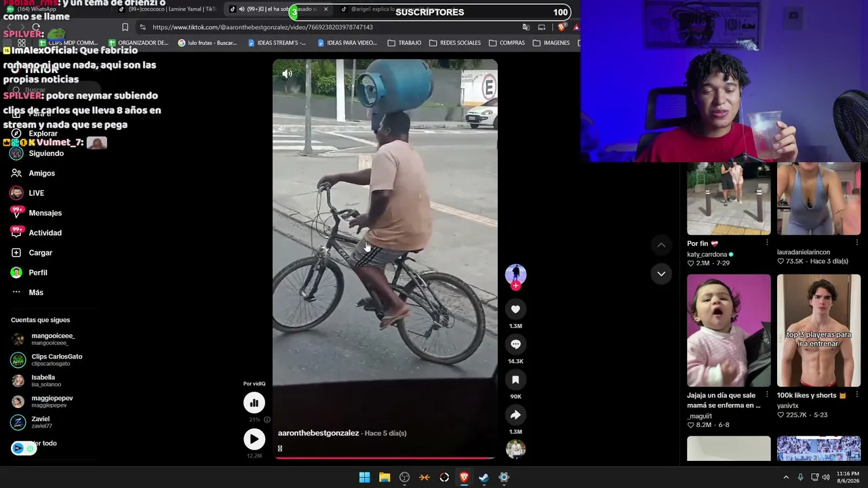Bookmark this page with the address bar icon
Image resolution: width=868 pixels, height=488 pixels.
tap(125, 27)
